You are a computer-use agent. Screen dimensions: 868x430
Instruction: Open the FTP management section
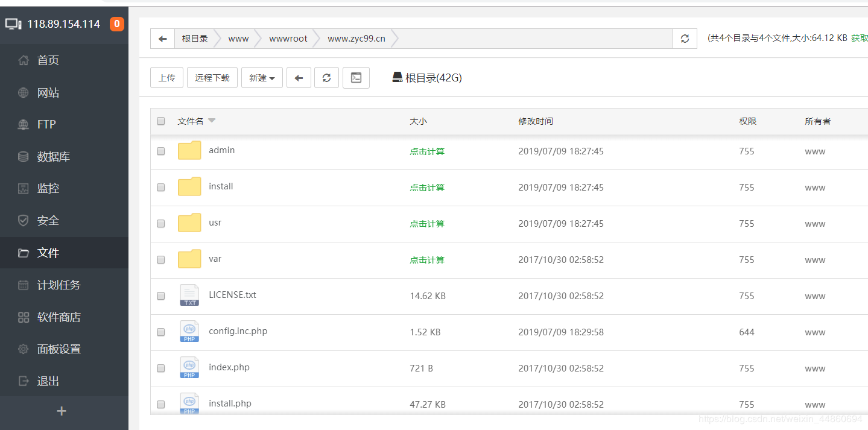pyautogui.click(x=46, y=124)
